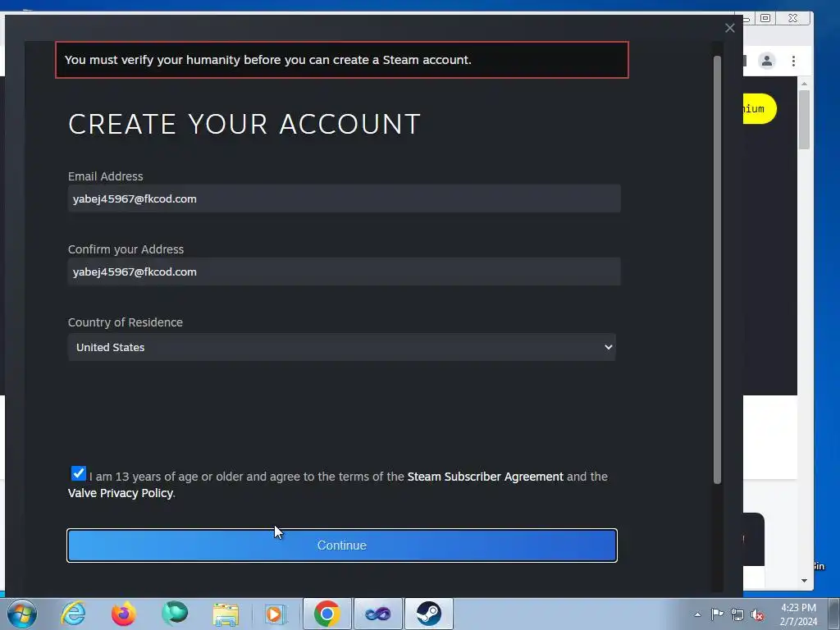Click the Email Address input field
The width and height of the screenshot is (840, 630).
tap(344, 199)
